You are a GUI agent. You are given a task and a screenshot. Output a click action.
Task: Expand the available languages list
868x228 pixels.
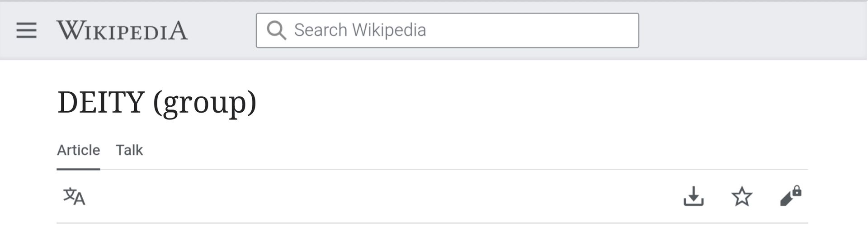[74, 196]
